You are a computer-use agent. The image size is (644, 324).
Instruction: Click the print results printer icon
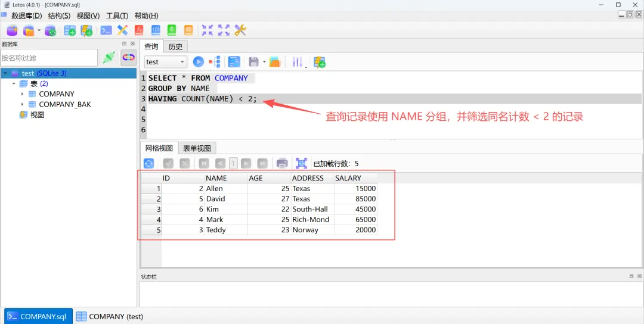282,163
